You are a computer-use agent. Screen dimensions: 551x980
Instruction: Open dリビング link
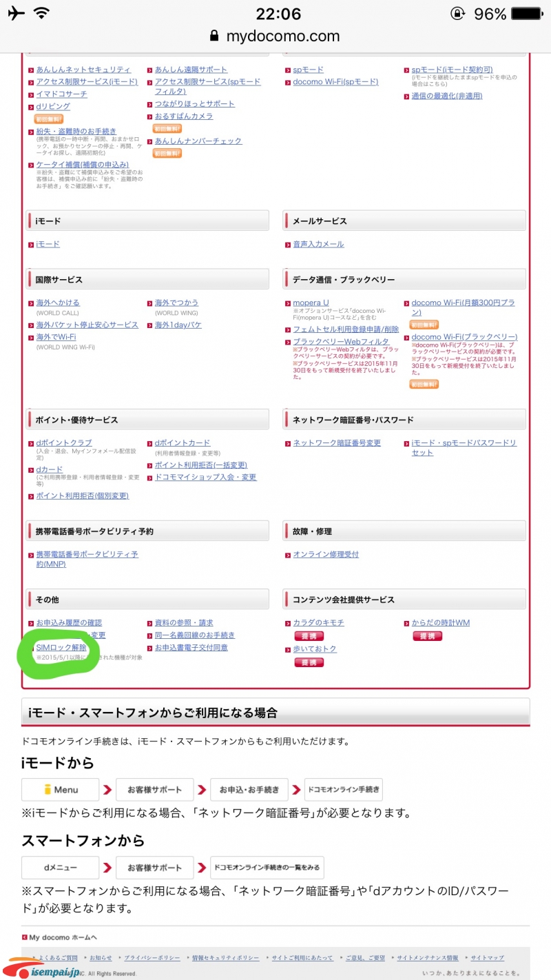[x=53, y=106]
